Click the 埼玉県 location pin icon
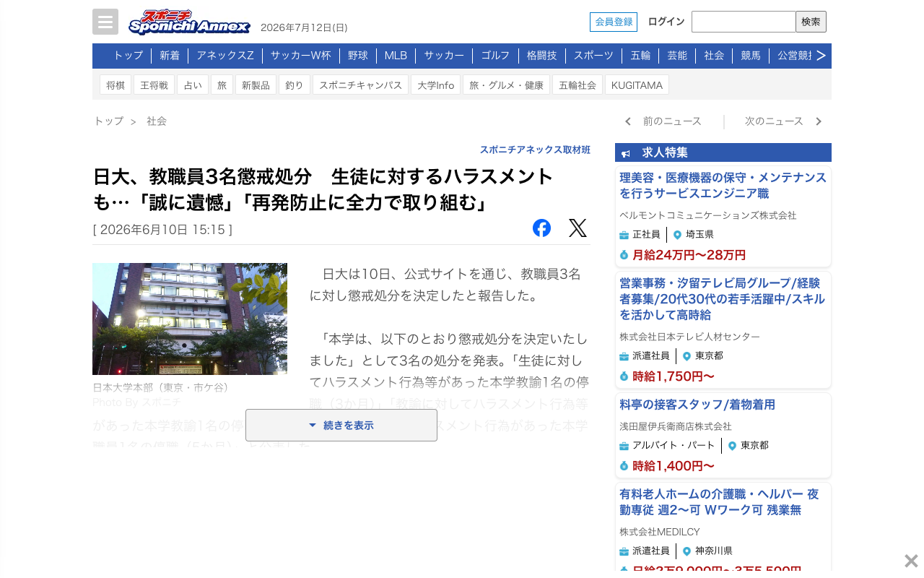 [x=677, y=235]
